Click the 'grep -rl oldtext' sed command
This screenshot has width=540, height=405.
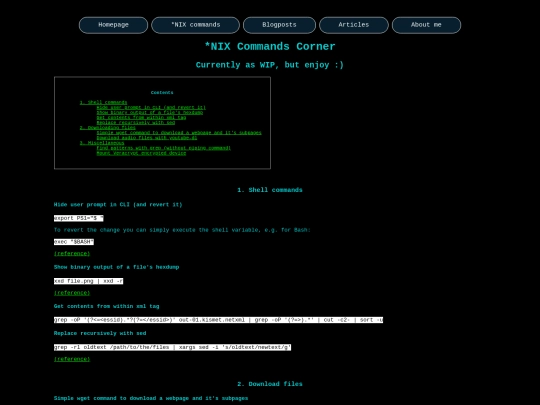pyautogui.click(x=172, y=347)
